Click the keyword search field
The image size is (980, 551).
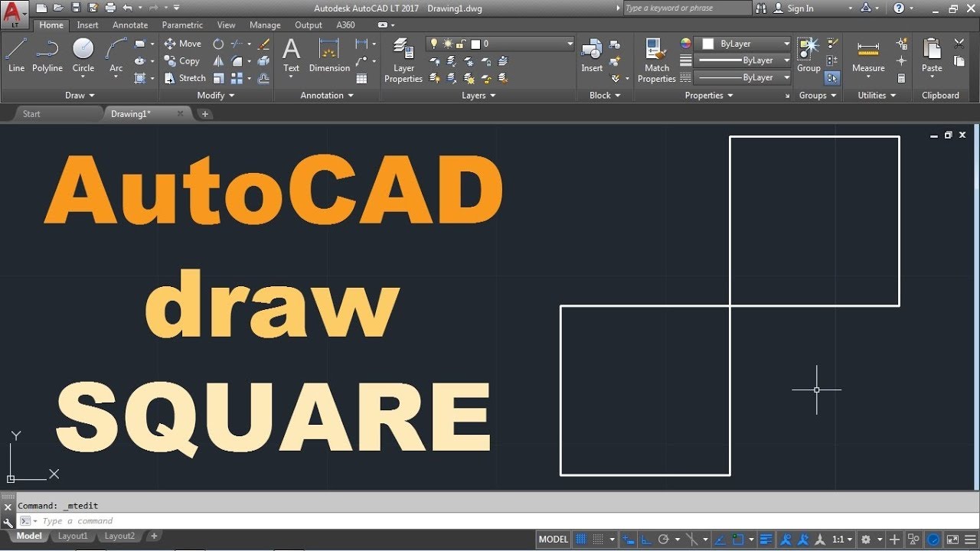(688, 8)
